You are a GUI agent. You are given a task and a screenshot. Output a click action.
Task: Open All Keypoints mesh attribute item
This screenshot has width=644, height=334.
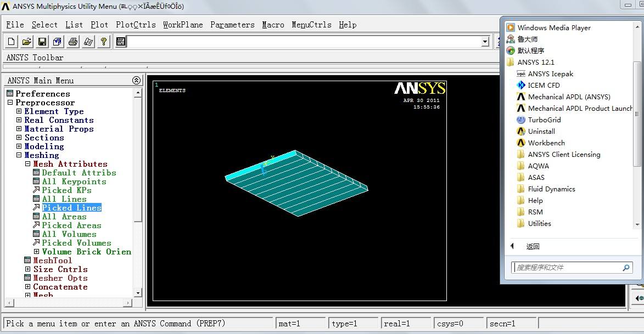pyautogui.click(x=74, y=182)
